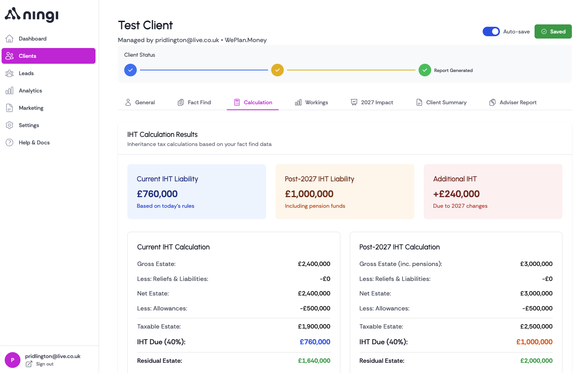Select the yellow middle status step
The height and width of the screenshot is (373, 588).
[277, 70]
